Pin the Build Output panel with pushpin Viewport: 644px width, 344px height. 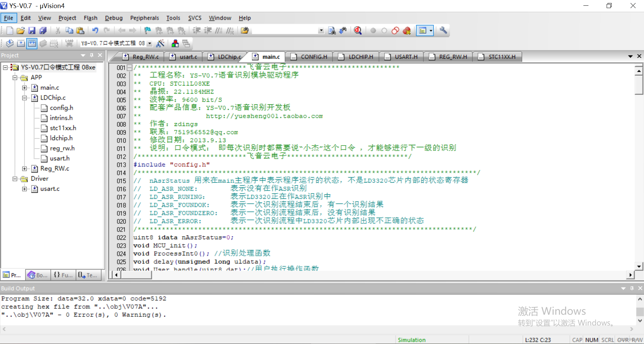[x=632, y=288]
